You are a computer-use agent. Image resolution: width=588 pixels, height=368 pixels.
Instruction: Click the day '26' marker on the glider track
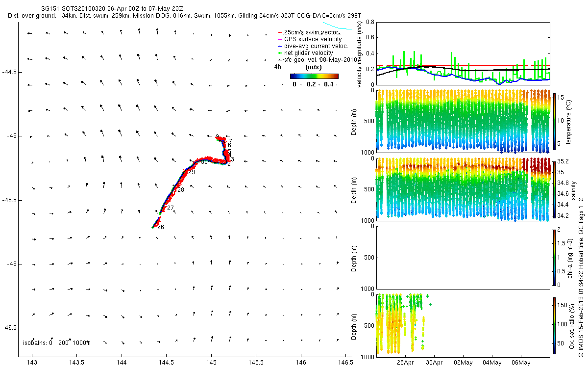coord(161,227)
